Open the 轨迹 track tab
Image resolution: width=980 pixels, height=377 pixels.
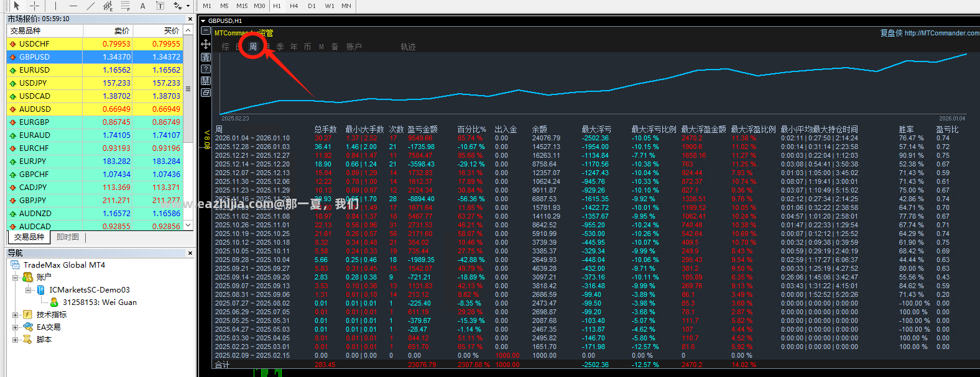[x=408, y=47]
